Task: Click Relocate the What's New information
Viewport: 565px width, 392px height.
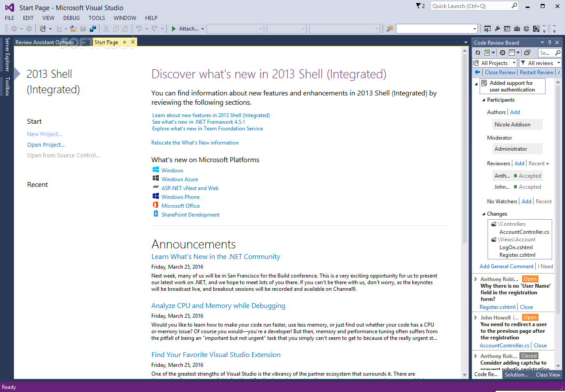Action: point(195,143)
